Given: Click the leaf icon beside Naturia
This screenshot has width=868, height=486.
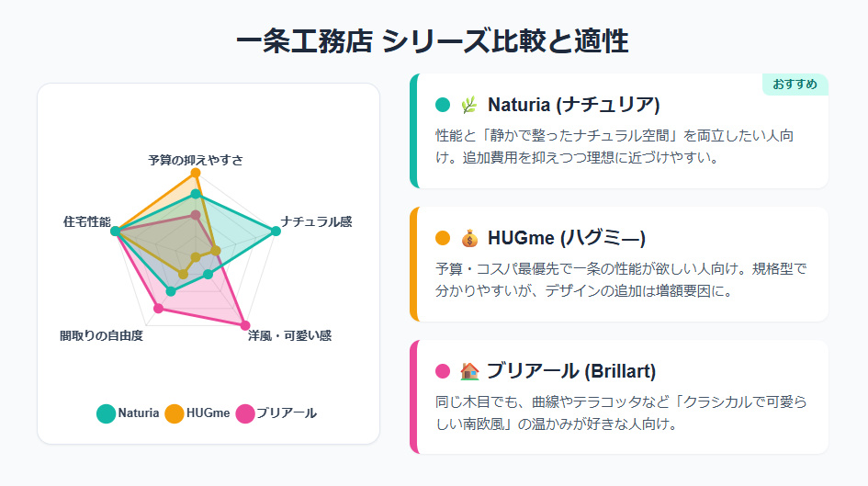Looking at the screenshot, I should pos(468,105).
